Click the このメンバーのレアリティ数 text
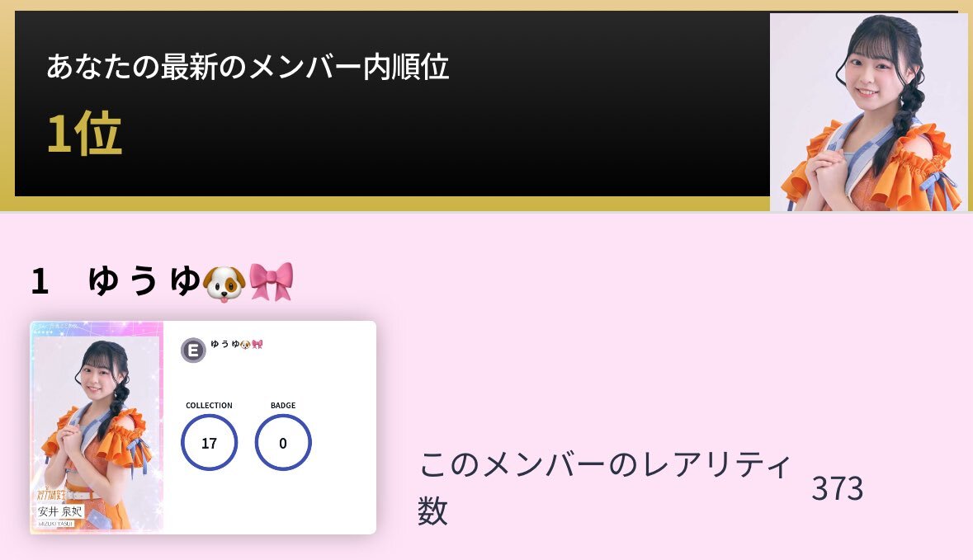Screen dimensions: 973x560 coord(605,488)
